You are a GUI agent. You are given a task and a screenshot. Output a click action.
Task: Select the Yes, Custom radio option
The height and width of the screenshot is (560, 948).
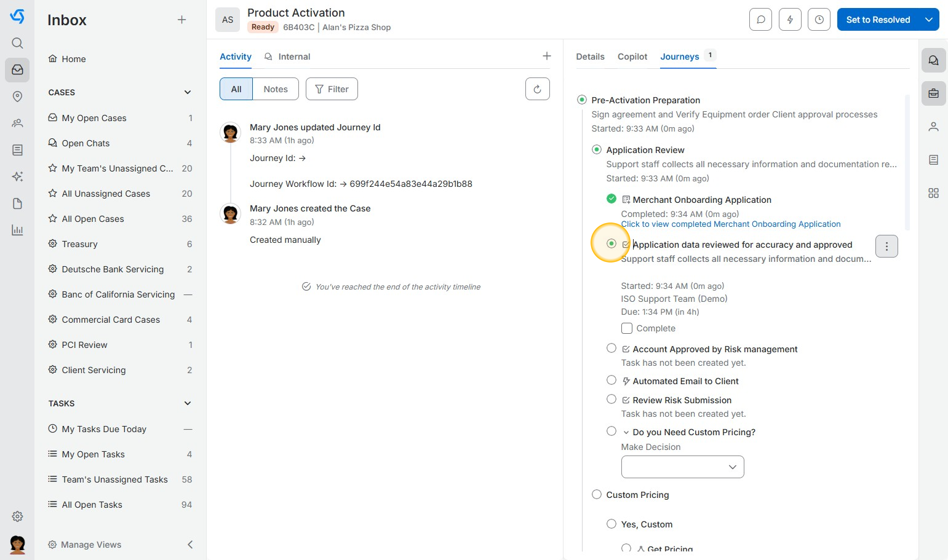611,524
